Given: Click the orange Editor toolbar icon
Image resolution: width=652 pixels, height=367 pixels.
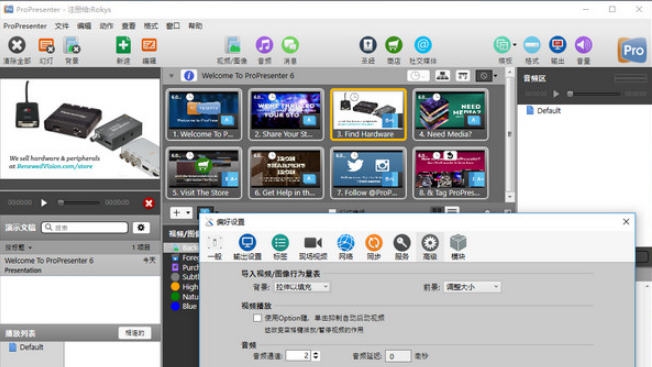Looking at the screenshot, I should 149,45.
